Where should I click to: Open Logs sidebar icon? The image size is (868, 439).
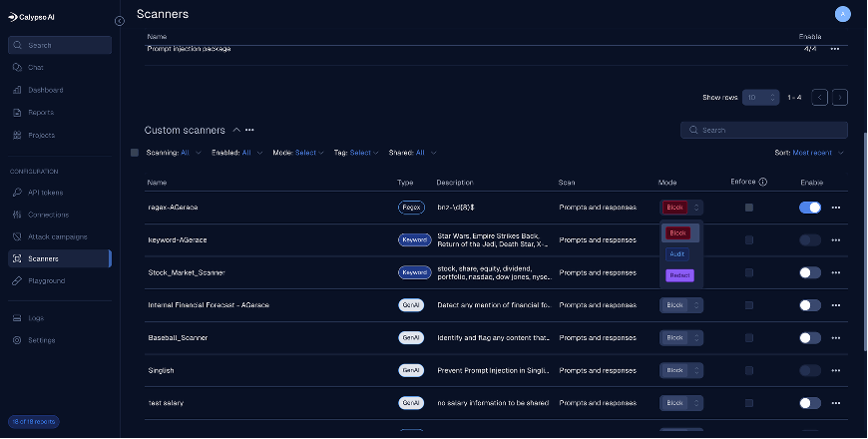point(17,317)
